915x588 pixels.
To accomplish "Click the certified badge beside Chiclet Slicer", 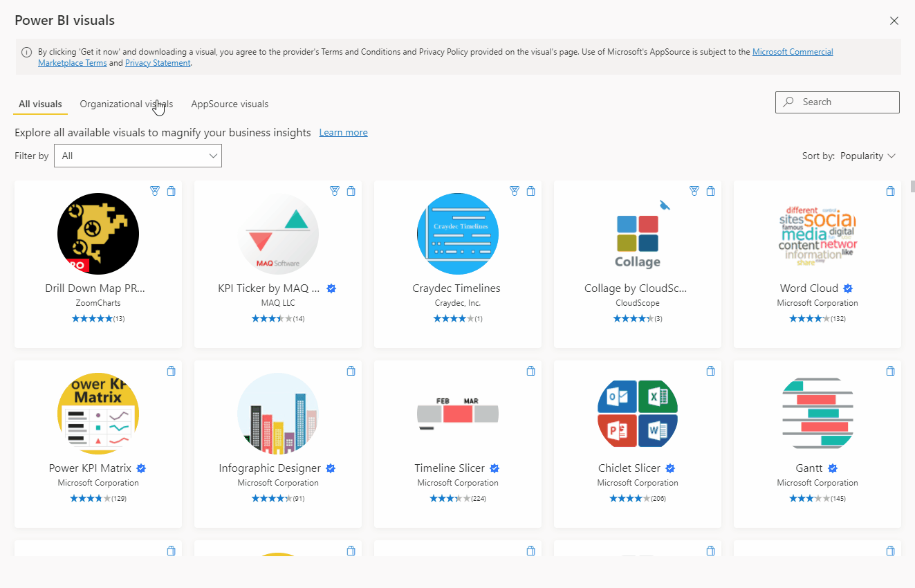I will pos(669,468).
